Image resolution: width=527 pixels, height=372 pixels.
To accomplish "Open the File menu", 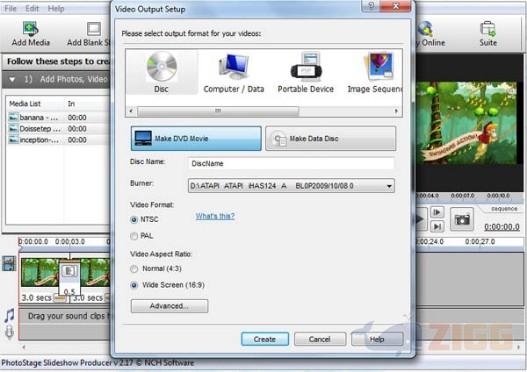I will (x=10, y=8).
